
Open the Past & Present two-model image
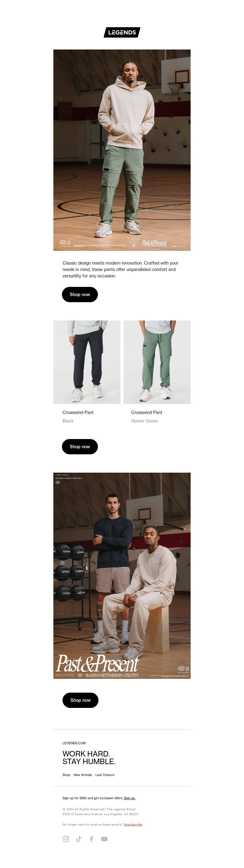click(x=122, y=576)
